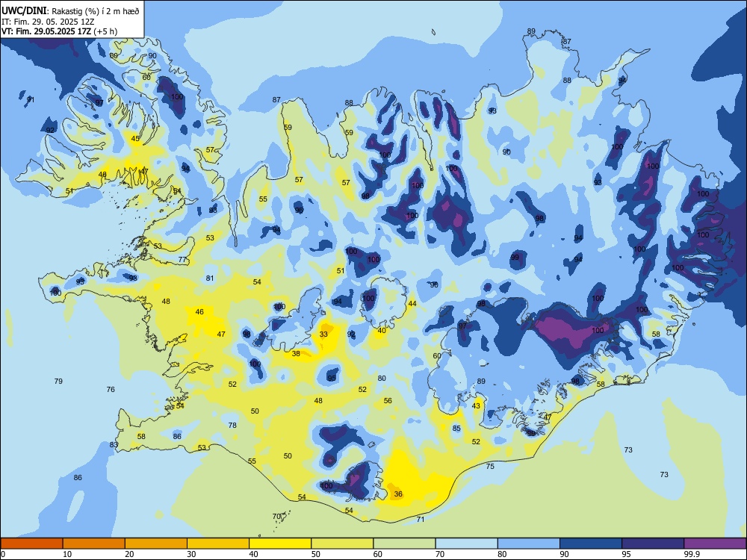Click the humidity value 33 on the map
This screenshot has width=747, height=560.
click(323, 335)
